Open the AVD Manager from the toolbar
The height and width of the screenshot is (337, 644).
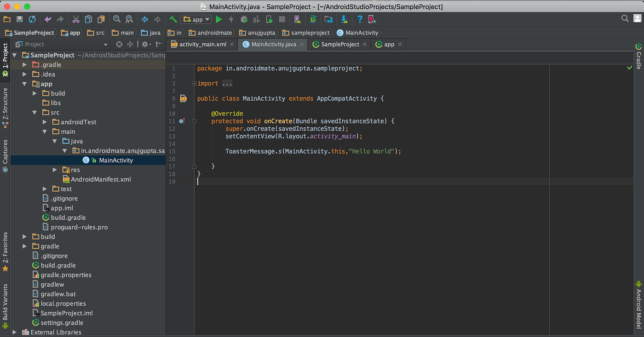click(328, 19)
